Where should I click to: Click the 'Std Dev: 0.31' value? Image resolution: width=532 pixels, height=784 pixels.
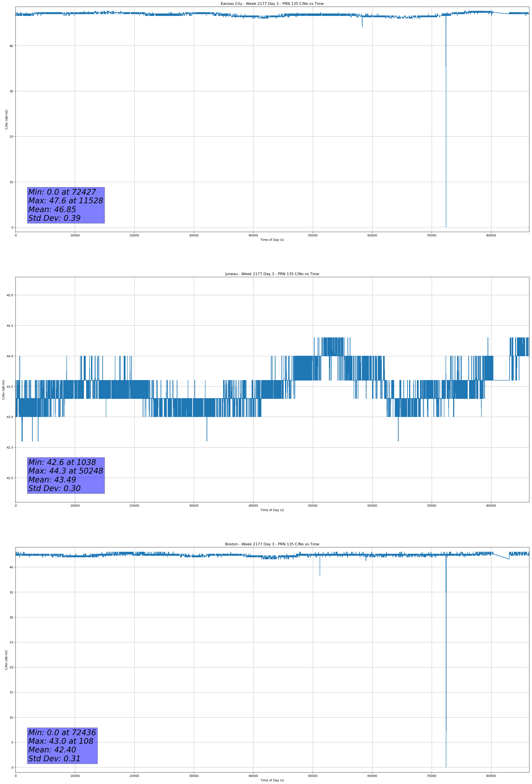(x=54, y=759)
